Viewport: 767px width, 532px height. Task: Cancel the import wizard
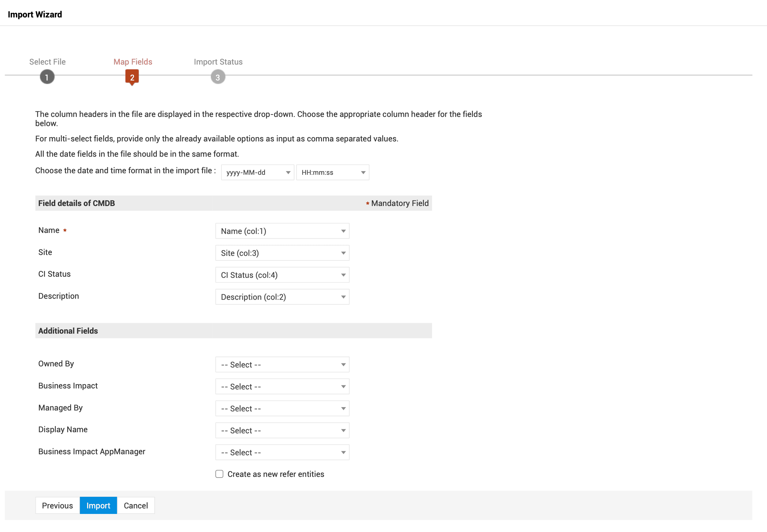click(136, 506)
